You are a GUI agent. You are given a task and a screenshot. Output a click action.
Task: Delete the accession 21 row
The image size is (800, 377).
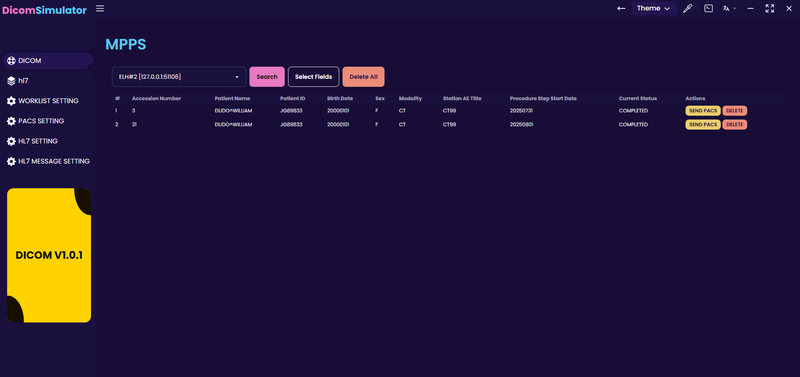click(735, 124)
